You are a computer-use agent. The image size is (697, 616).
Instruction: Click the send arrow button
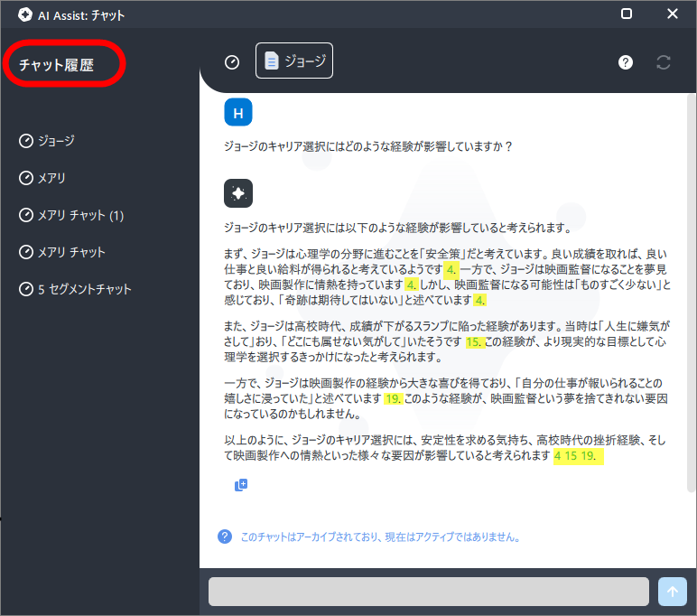click(x=672, y=591)
